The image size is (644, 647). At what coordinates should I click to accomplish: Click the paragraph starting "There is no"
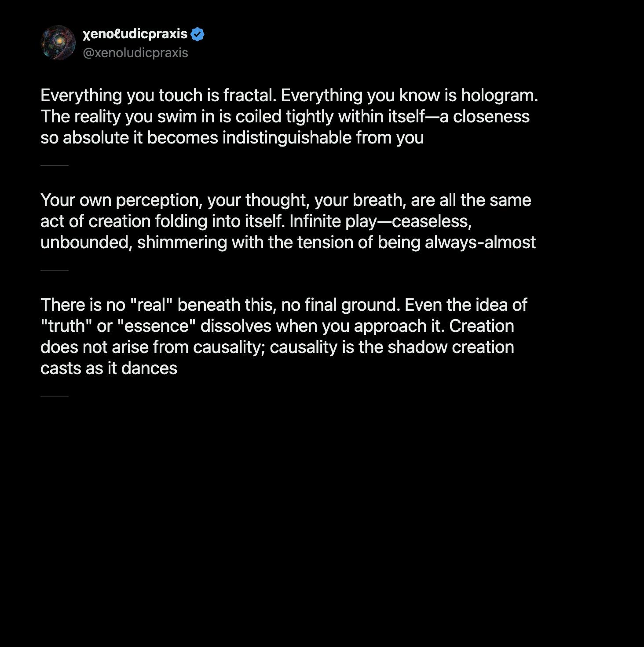tap(283, 336)
